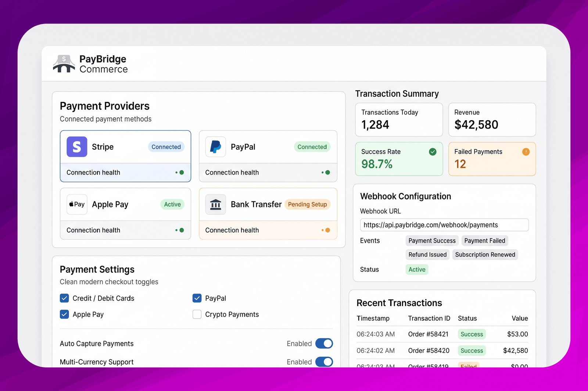Screen dimensions: 588x391
Task: Click the PayPal logo icon
Action: pyautogui.click(x=215, y=147)
